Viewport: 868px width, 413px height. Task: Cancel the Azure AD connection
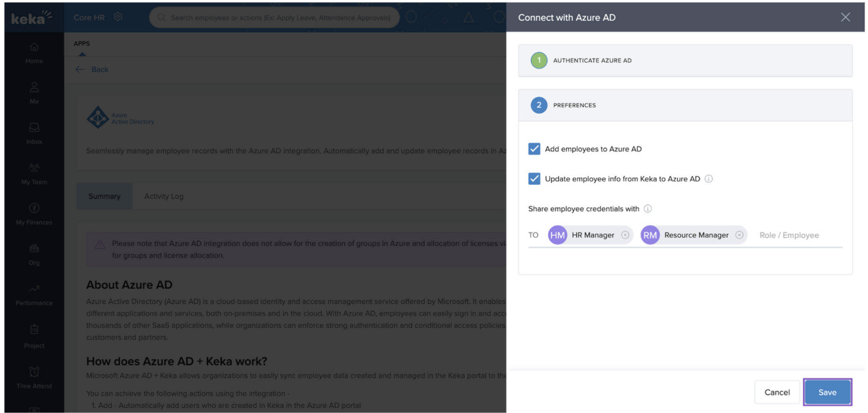click(777, 392)
